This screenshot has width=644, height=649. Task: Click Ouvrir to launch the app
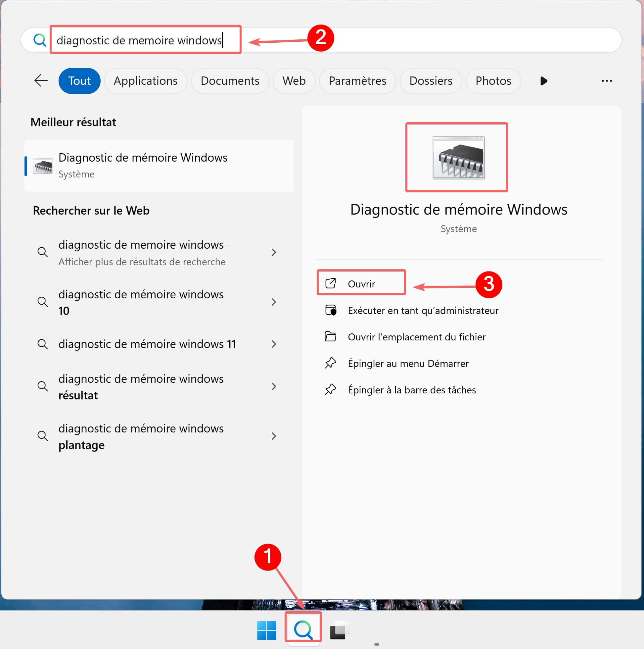coord(361,284)
